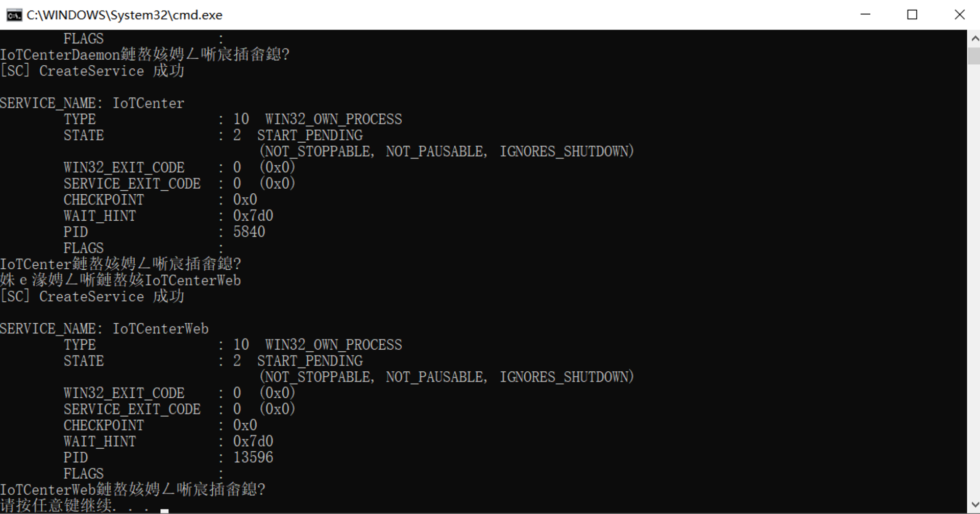Close the command prompt window
Screen dimensions: 980x514
pyautogui.click(x=960, y=15)
